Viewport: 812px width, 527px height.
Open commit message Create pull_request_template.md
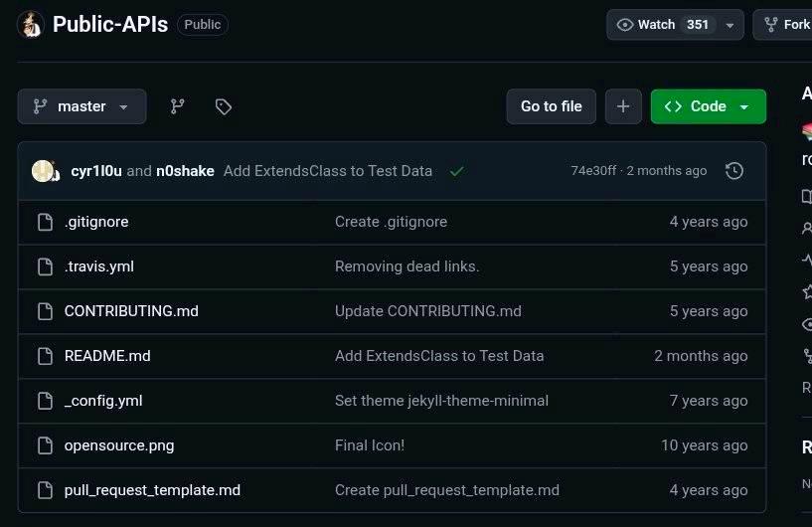click(x=447, y=490)
